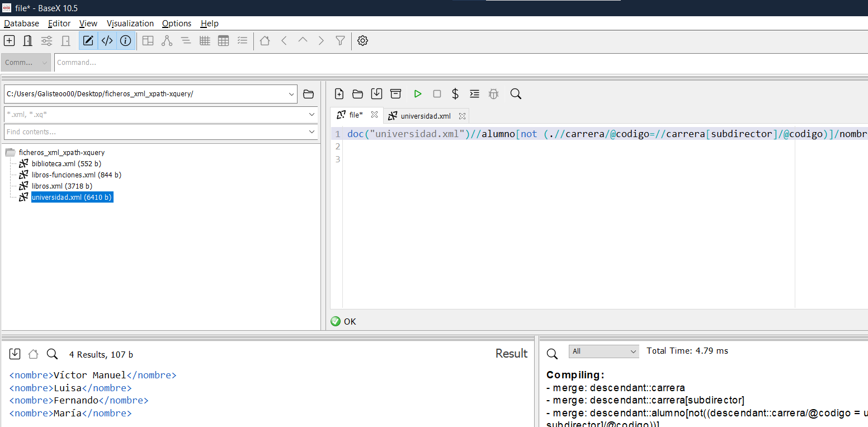Toggle the Result panel view icon
Image resolution: width=868 pixels, height=427 pixels.
click(107, 40)
